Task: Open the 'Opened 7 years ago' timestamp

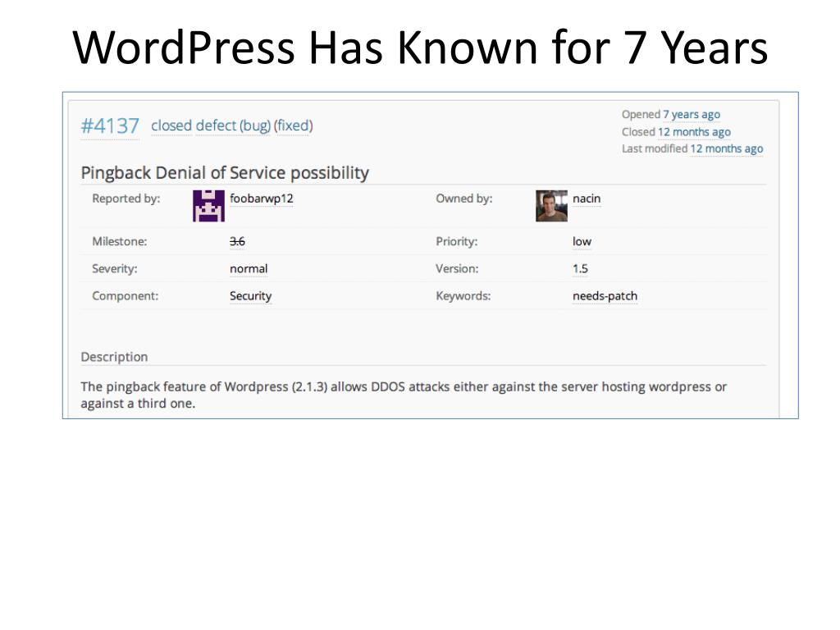Action: (692, 114)
